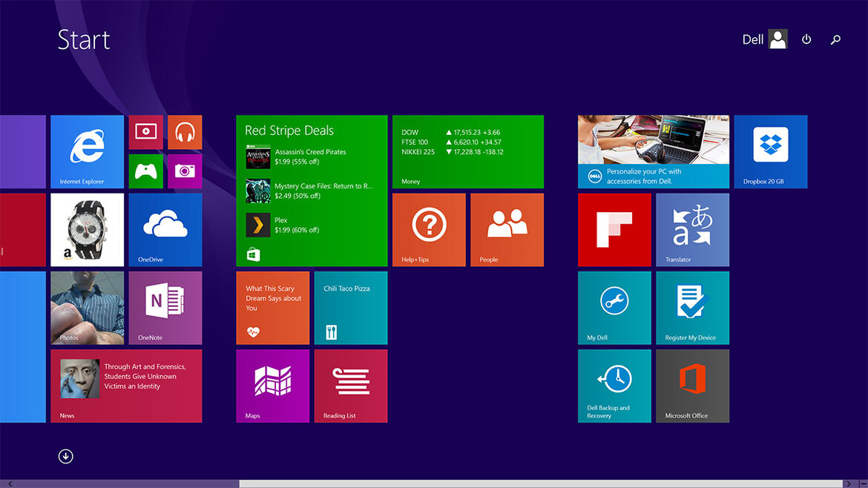Open the Amazon watch tile
Screen dimensions: 868x488
point(87,230)
